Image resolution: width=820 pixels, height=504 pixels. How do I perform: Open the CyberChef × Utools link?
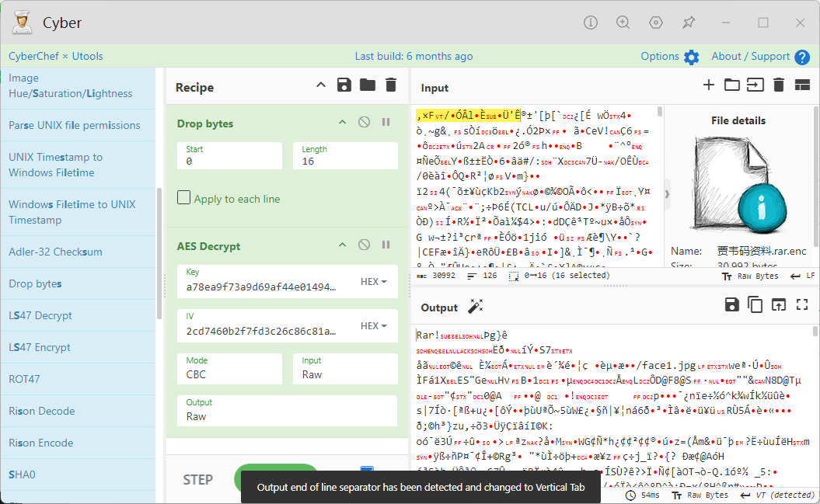[x=55, y=56]
